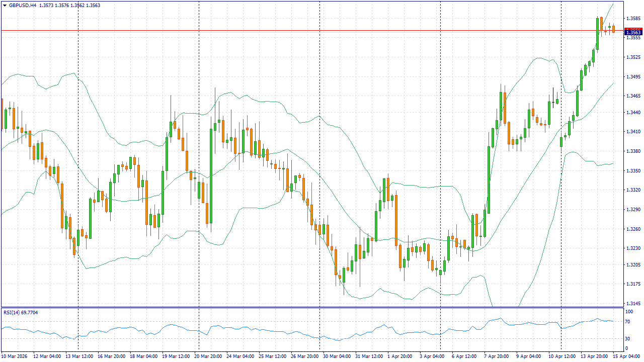Click the latest orange candle on the chart
This screenshot has height=362, width=644.
[x=613, y=29]
